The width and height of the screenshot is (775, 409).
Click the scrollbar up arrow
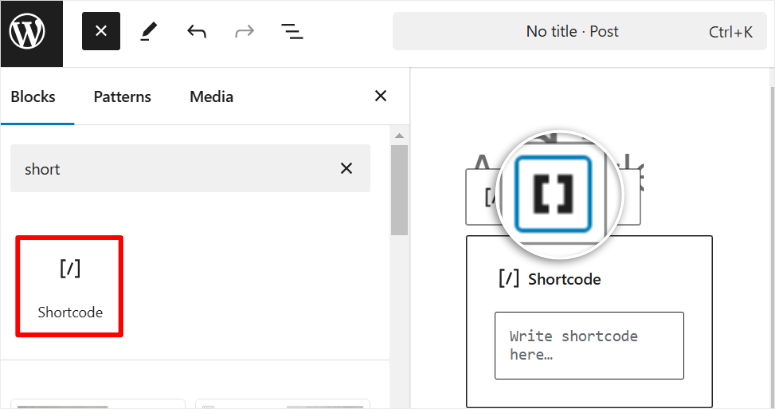(399, 136)
